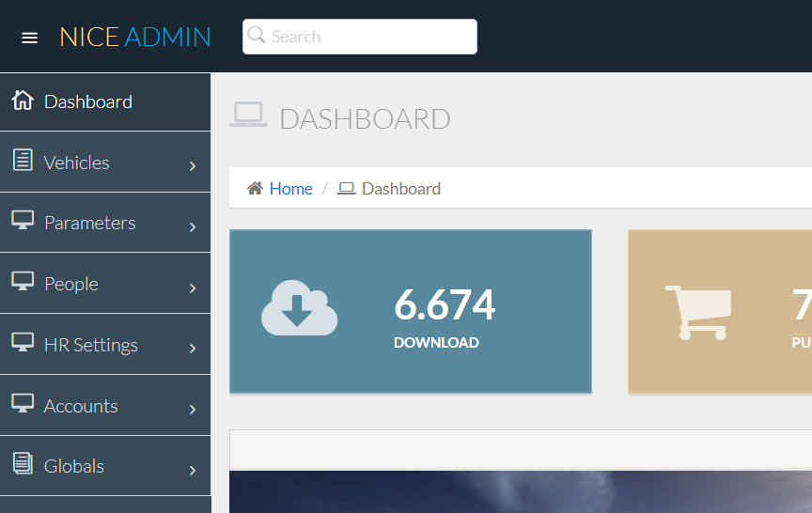The height and width of the screenshot is (513, 812).
Task: Click the Vehicles document icon
Action: [23, 160]
